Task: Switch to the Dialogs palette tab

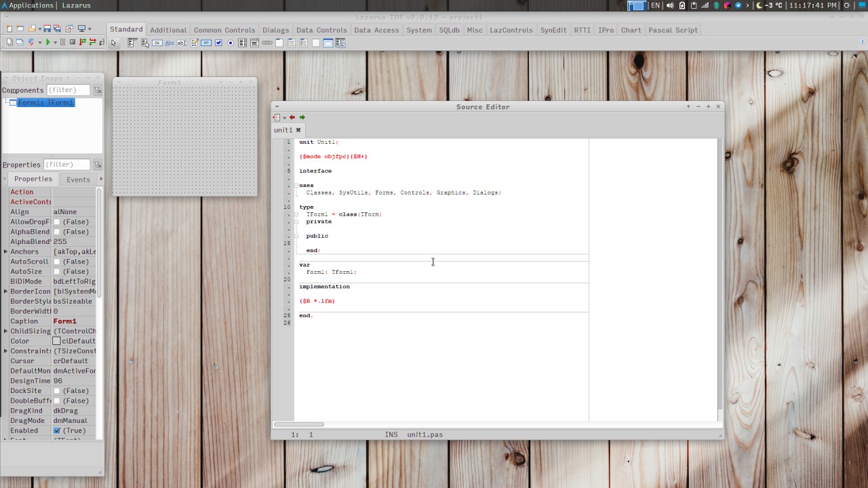Action: coord(276,30)
